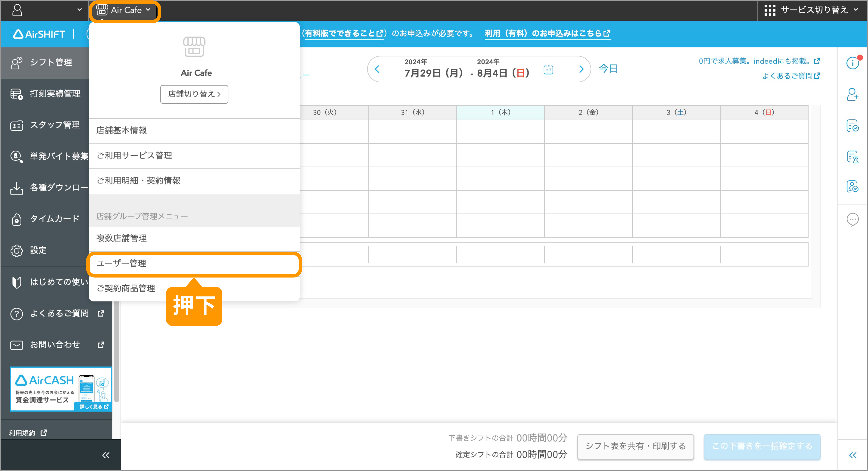Open タイムカード in sidebar

pos(44,219)
